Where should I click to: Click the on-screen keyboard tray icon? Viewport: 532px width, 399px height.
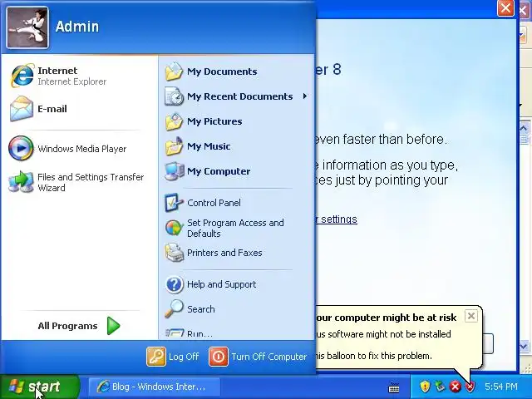coord(393,387)
